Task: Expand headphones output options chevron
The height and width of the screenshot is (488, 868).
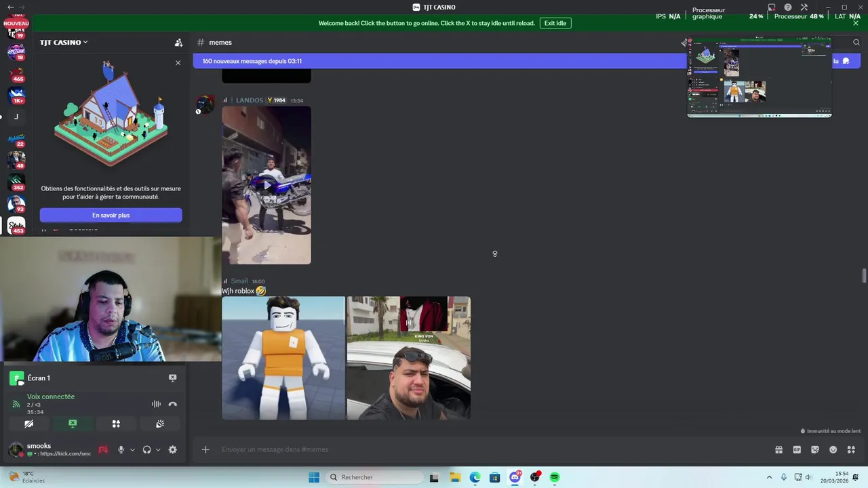Action: coord(158,449)
